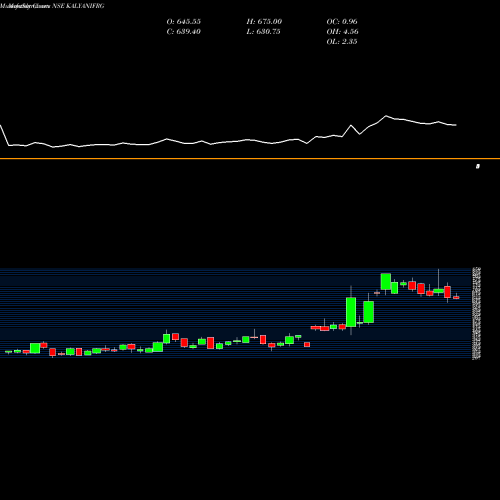Click the OC: 0.96 reading

pyautogui.click(x=342, y=22)
